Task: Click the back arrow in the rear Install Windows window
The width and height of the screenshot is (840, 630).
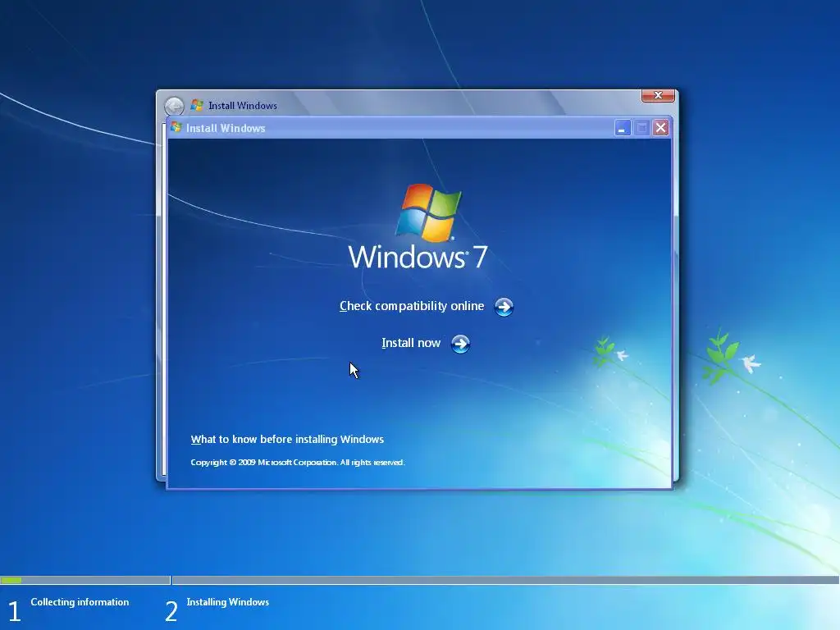Action: pyautogui.click(x=174, y=106)
